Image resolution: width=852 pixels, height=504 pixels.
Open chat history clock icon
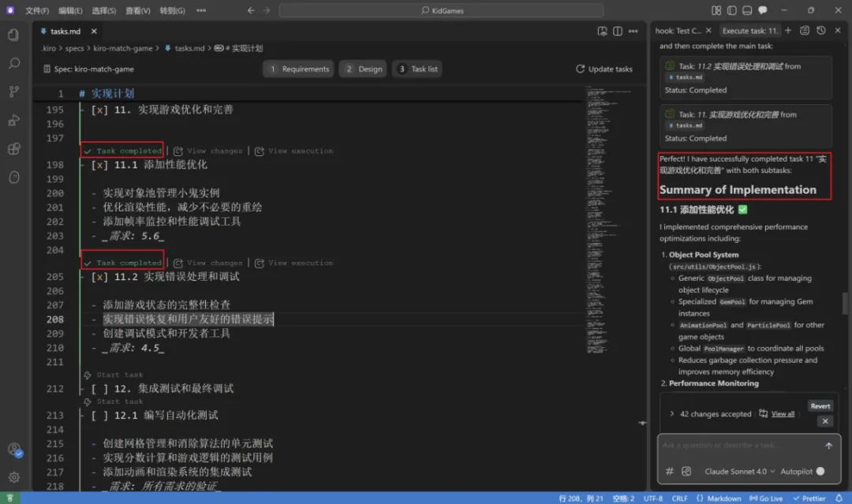[x=821, y=31]
